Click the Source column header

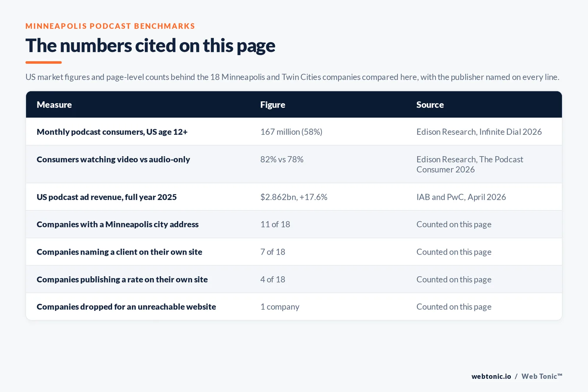pos(430,105)
